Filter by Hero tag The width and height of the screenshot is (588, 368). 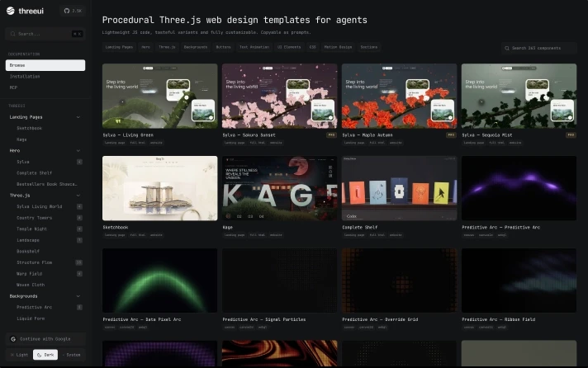(x=145, y=47)
